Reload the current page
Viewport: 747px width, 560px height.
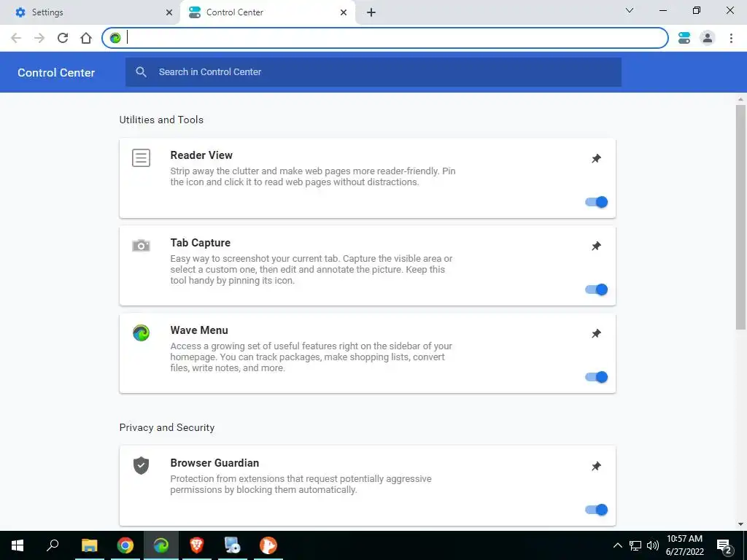63,38
